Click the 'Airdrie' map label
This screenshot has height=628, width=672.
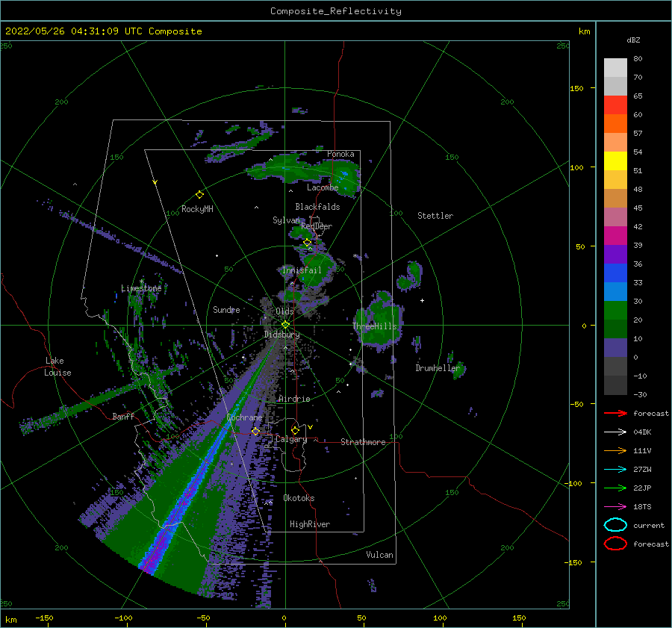pos(294,399)
